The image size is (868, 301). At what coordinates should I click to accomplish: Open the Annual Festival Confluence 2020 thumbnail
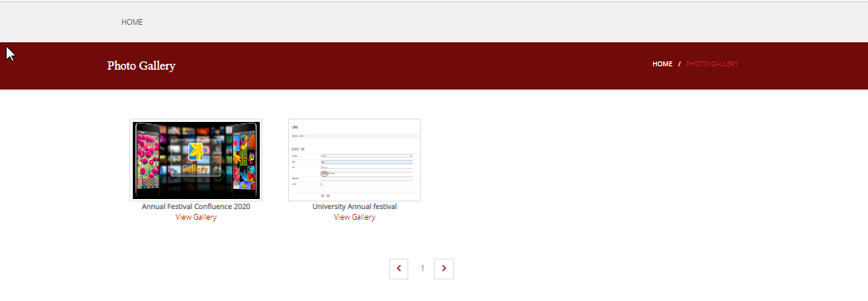(x=196, y=160)
